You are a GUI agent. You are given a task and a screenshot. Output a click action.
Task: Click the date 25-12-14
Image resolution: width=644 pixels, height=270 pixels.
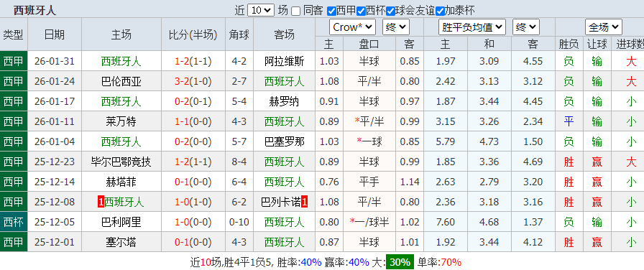tap(55, 182)
